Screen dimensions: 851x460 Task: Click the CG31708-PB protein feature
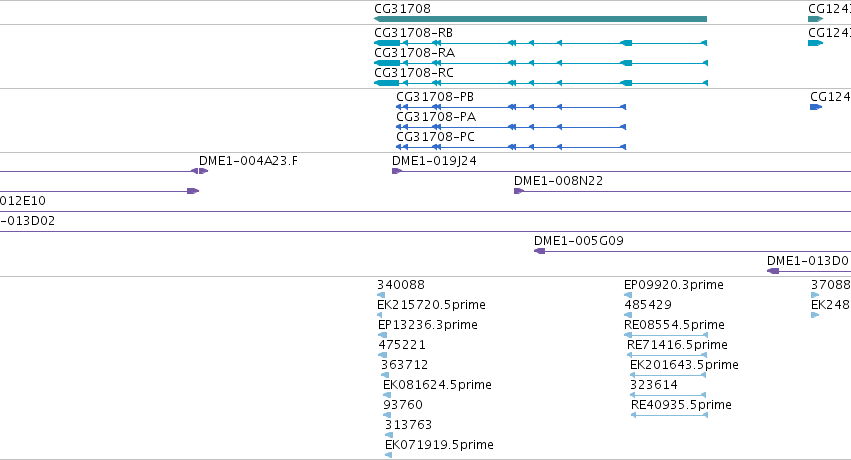511,107
